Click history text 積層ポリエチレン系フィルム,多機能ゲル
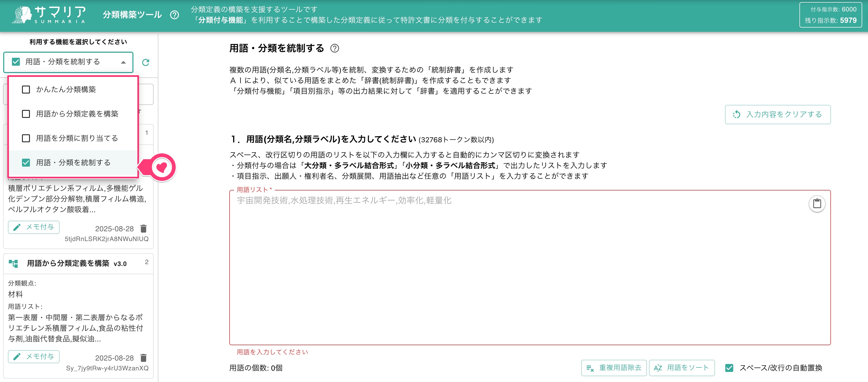The height and width of the screenshot is (382, 868). coord(75,188)
